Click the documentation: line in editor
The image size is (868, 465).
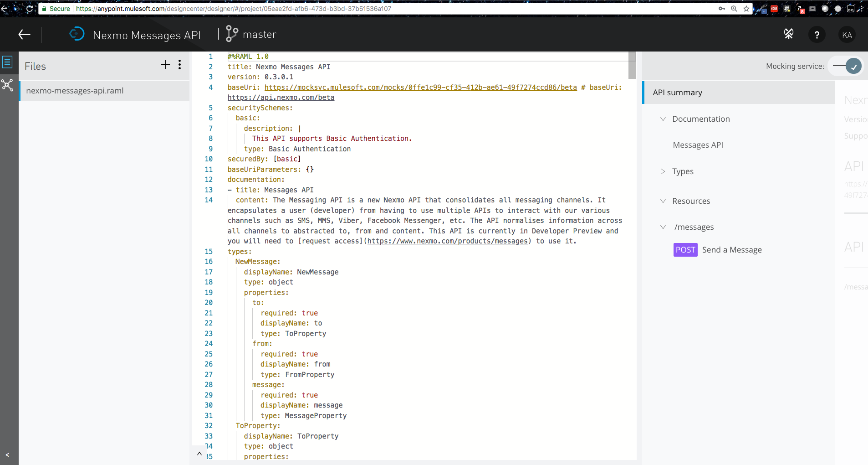pyautogui.click(x=256, y=180)
